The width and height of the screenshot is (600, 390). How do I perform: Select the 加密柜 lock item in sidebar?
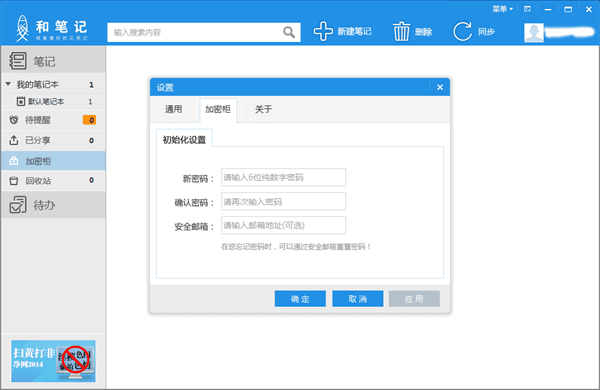click(x=53, y=161)
